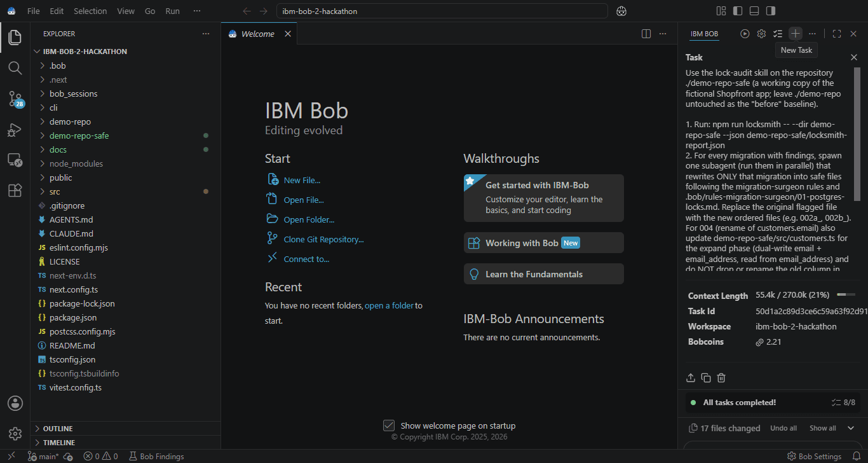
Task: Toggle Show welcome page on startup checkbox
Action: coord(389,425)
